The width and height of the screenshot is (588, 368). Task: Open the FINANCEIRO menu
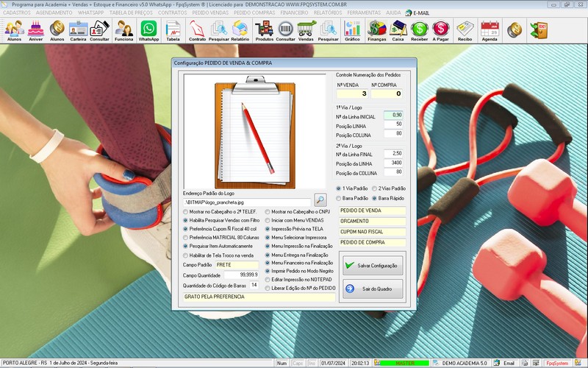(x=294, y=13)
